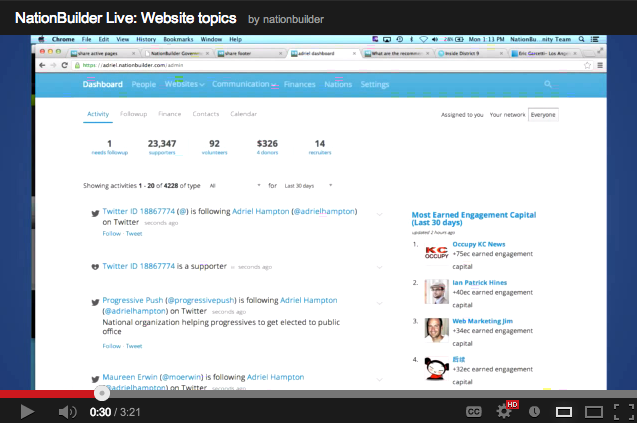Select the Followup tab

[133, 114]
